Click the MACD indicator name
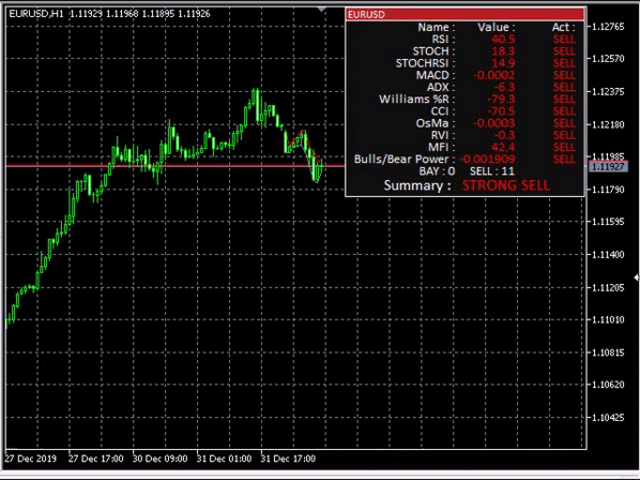This screenshot has width=640, height=480. [435, 75]
